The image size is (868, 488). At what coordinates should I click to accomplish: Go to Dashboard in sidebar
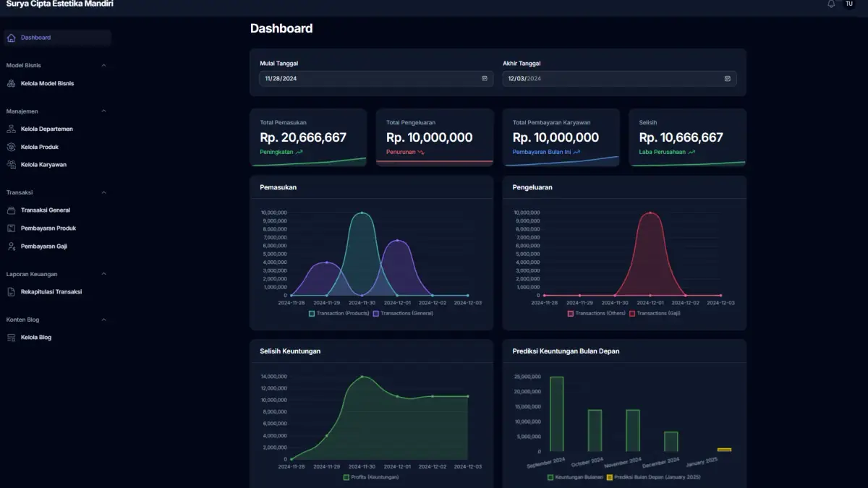[x=57, y=38]
